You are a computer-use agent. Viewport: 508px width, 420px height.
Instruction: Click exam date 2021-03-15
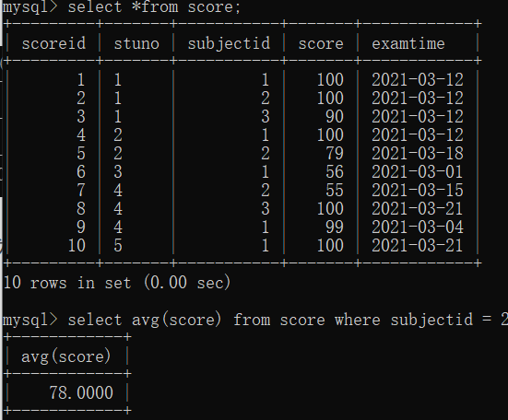coord(418,191)
